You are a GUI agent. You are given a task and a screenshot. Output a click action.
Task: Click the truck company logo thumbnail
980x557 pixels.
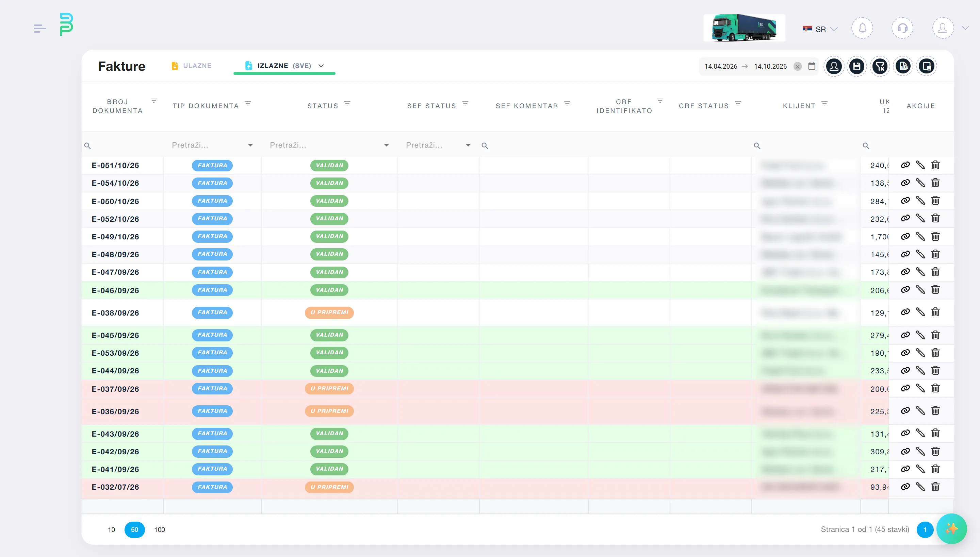[744, 28]
